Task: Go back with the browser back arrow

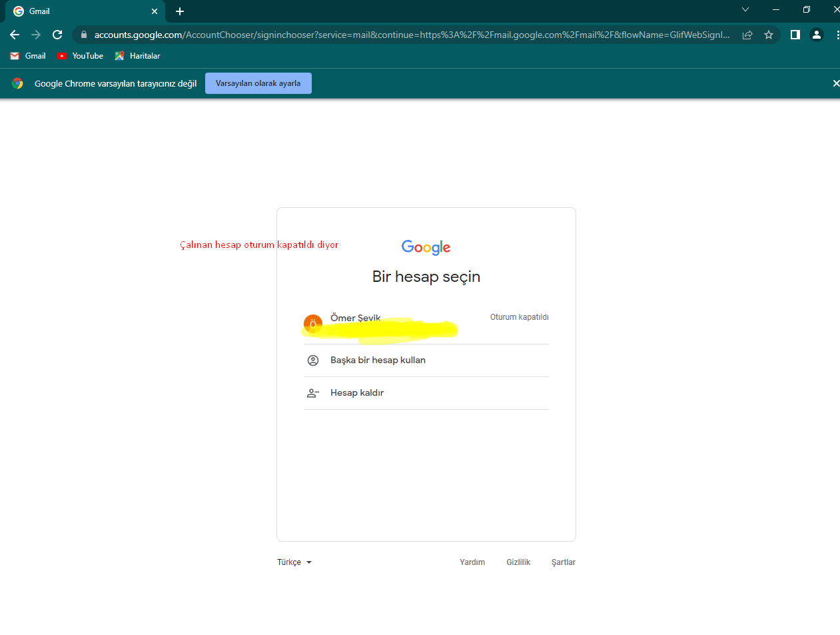Action: [x=15, y=35]
